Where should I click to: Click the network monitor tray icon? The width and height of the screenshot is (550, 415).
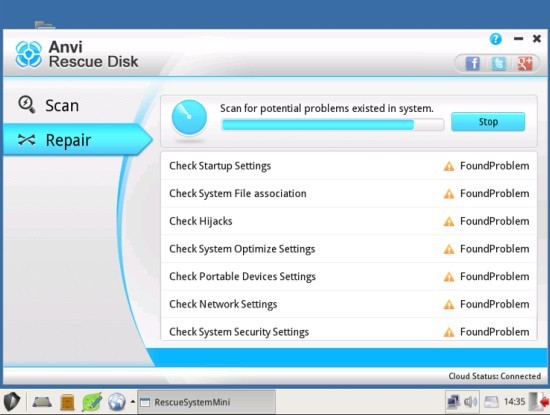click(454, 402)
